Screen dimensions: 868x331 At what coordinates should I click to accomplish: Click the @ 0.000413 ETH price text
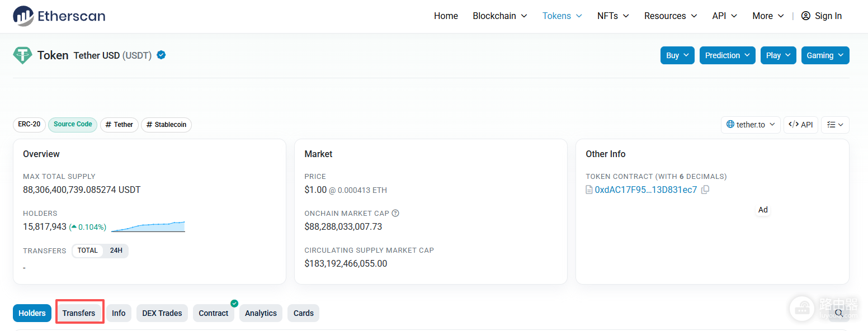coord(358,190)
